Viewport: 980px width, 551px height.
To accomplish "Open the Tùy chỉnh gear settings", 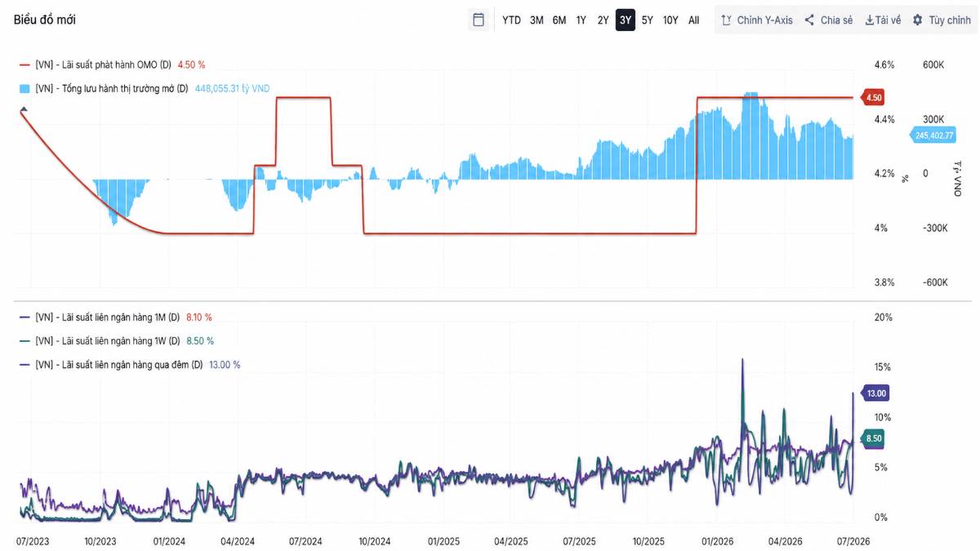I will (918, 20).
